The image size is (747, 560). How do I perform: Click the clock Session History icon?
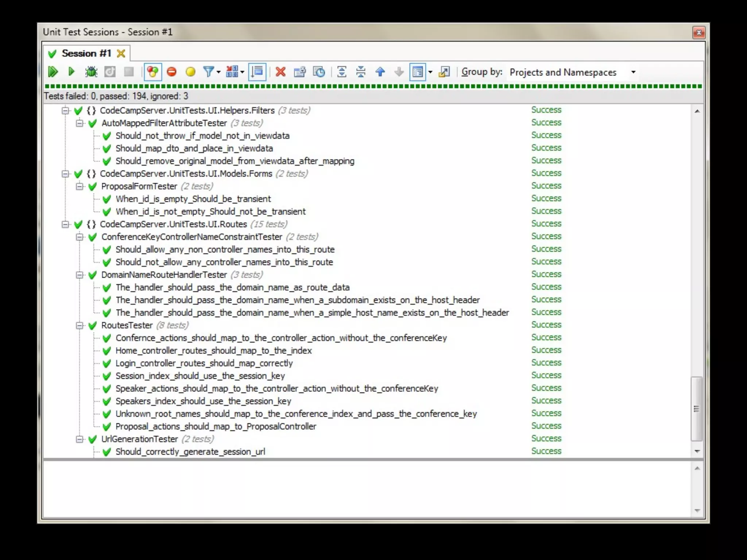(319, 72)
